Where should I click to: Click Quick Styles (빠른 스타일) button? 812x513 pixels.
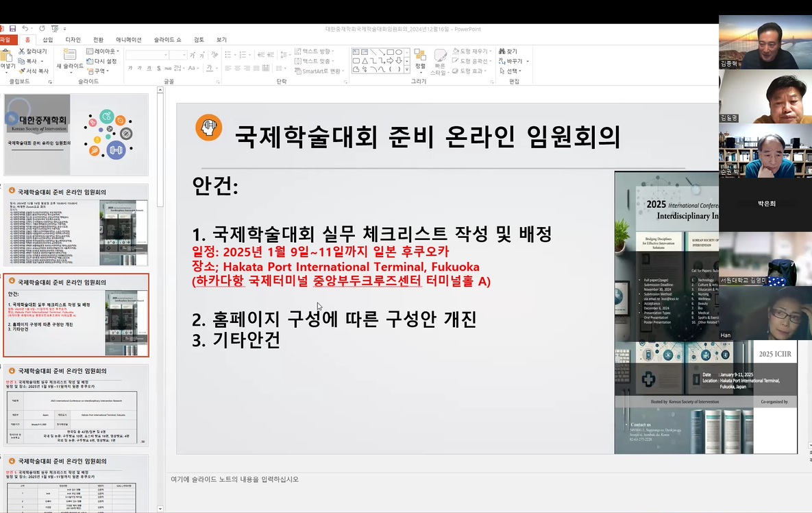tap(440, 62)
